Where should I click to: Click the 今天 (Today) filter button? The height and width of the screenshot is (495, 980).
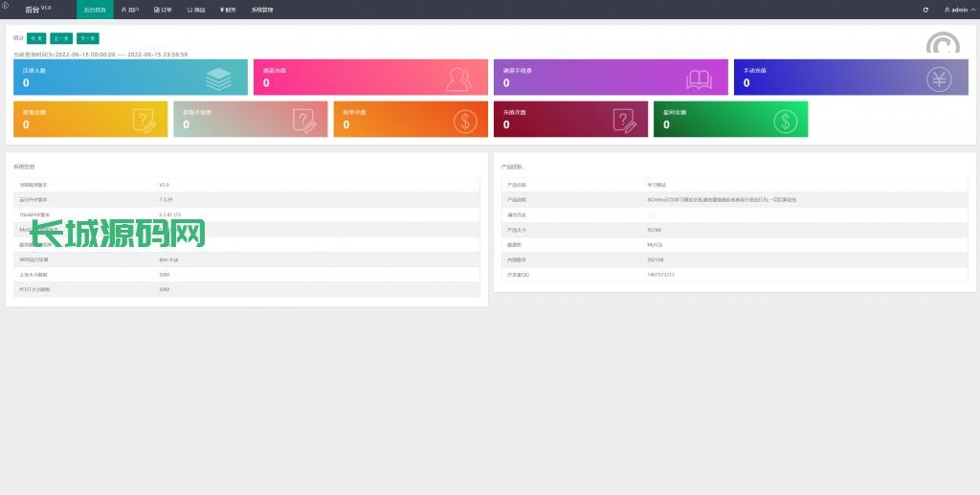coord(36,38)
